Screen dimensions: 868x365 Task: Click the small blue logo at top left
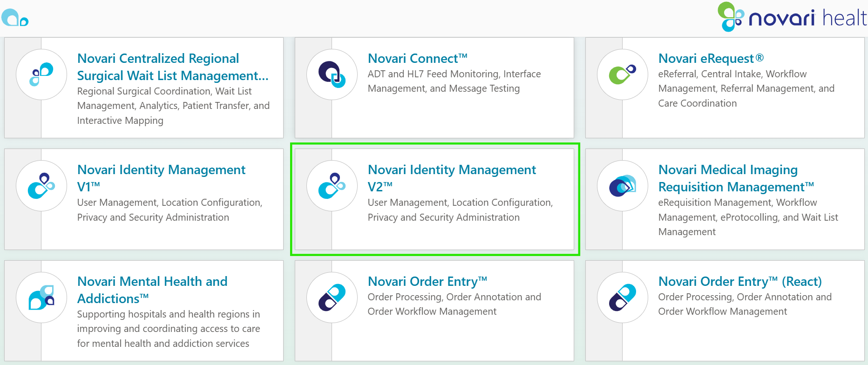[15, 18]
